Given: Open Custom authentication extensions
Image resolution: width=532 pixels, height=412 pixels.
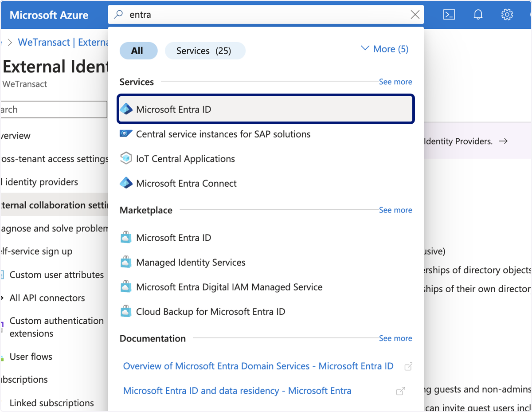Looking at the screenshot, I should (x=57, y=327).
